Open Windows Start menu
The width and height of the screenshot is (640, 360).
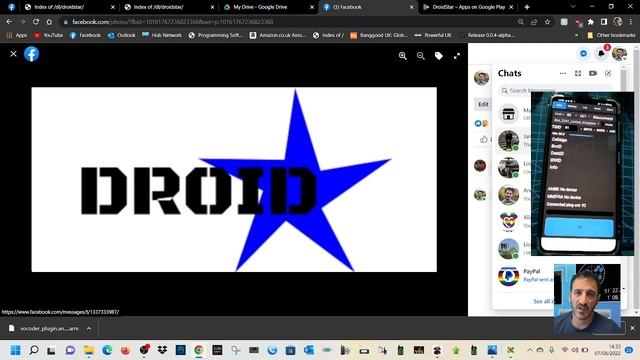click(16, 350)
